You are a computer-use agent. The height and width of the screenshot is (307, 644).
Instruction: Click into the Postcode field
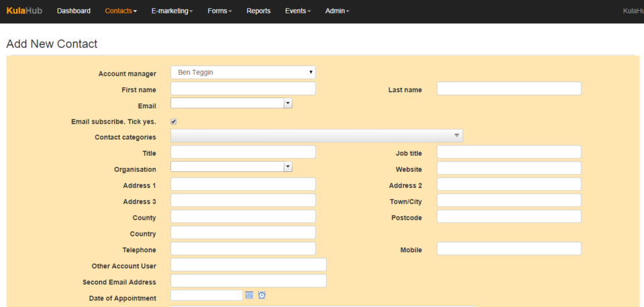coord(509,216)
